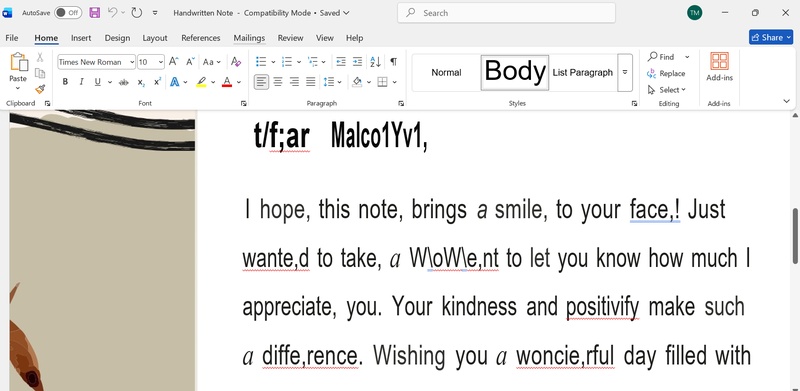Expand the Styles gallery
This screenshot has height=391, width=800.
[625, 72]
